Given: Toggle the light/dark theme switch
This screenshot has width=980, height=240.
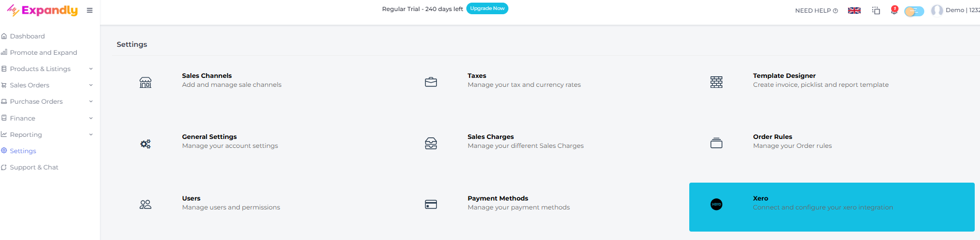Looking at the screenshot, I should coord(914,11).
